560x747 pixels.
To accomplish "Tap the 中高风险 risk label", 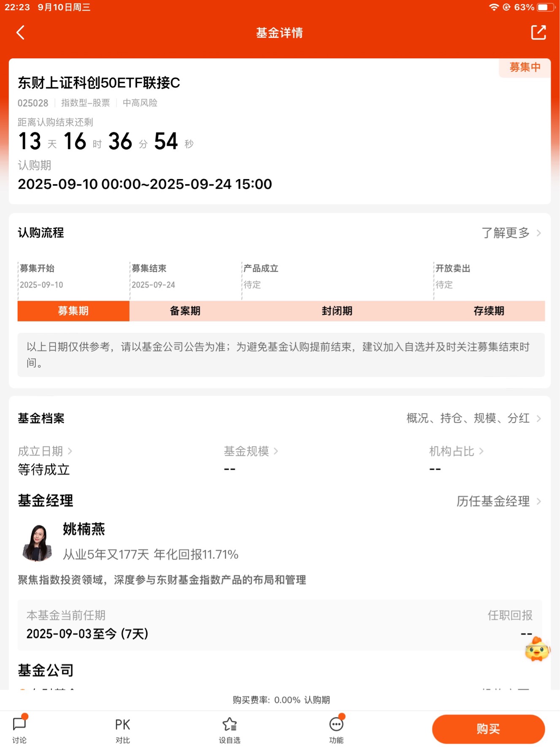I will [x=140, y=103].
